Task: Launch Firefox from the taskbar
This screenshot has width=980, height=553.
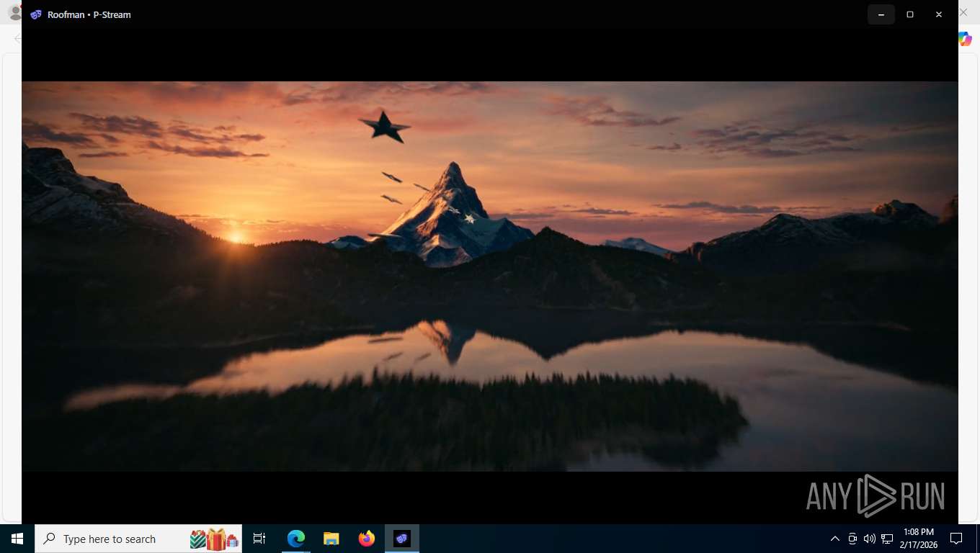Action: pos(367,539)
